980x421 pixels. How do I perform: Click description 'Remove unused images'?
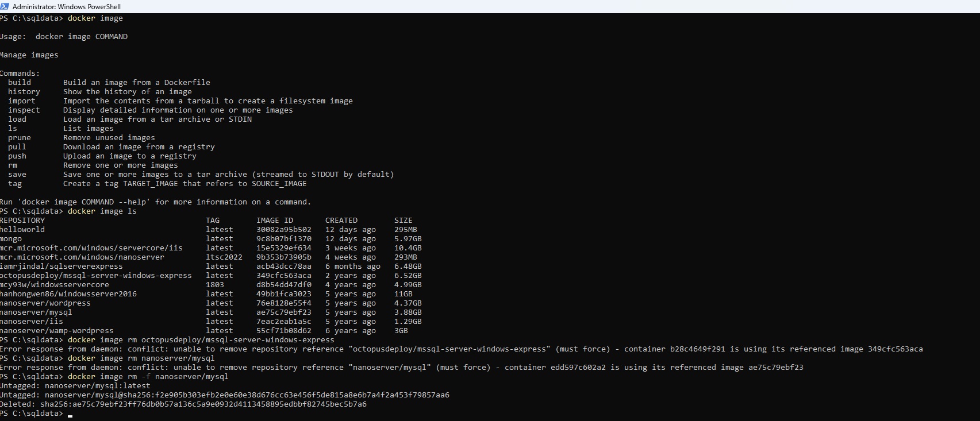pos(109,138)
